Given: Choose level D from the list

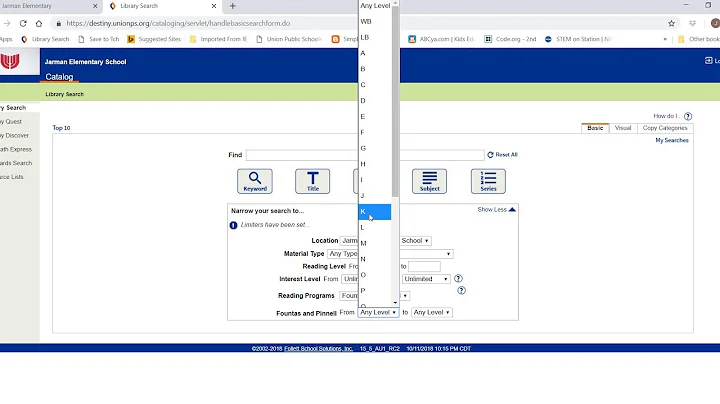Looking at the screenshot, I should point(375,101).
